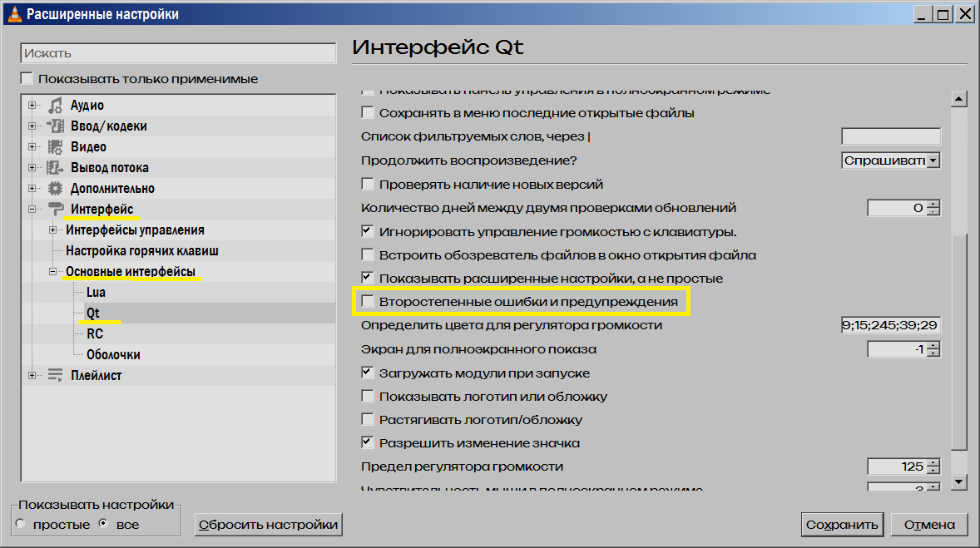Click the Дополнительно gear icon
Screen dimensions: 980x548
click(55, 188)
